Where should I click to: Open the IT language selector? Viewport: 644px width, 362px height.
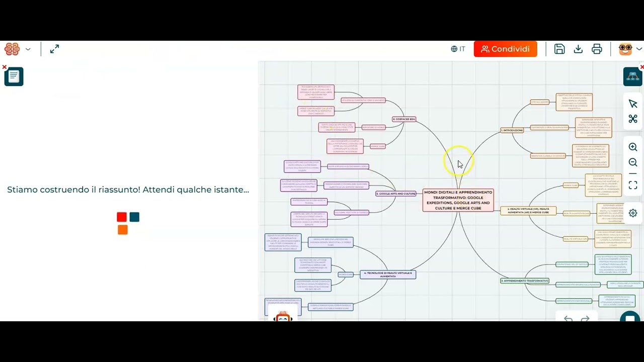[x=458, y=49]
